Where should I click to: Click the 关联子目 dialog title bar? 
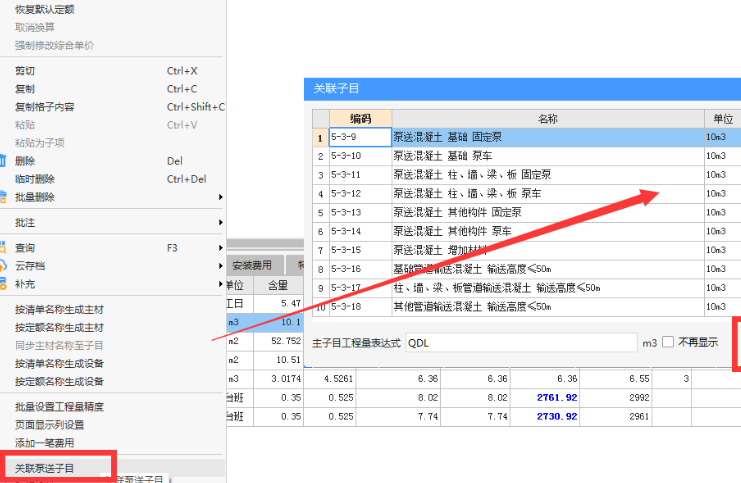(x=522, y=89)
